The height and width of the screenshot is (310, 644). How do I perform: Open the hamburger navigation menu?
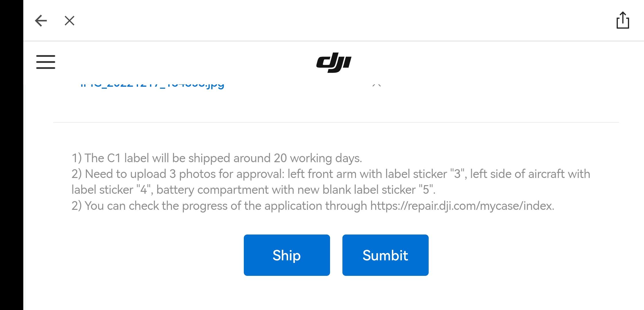tap(46, 62)
